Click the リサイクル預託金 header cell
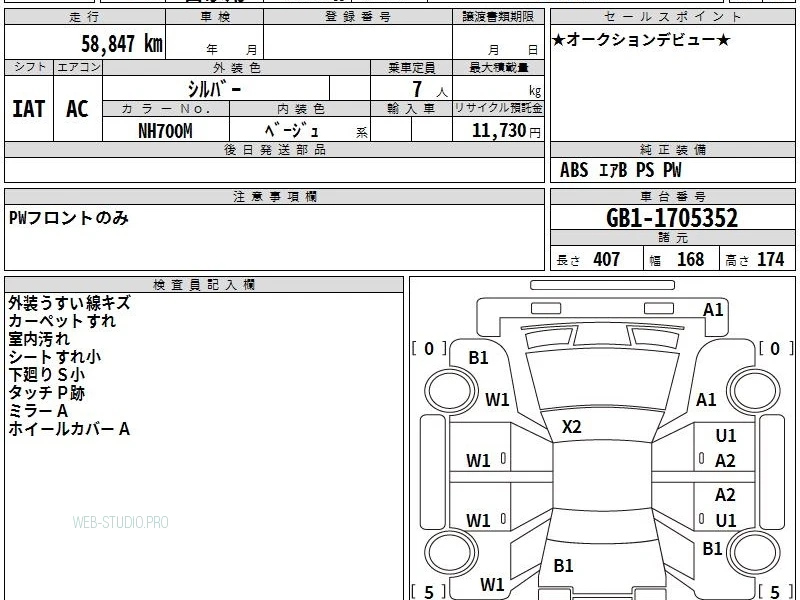 pos(498,108)
